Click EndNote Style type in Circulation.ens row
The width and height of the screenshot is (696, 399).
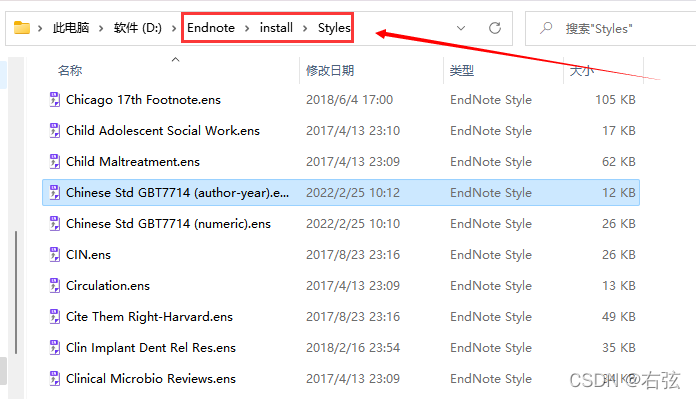(491, 286)
